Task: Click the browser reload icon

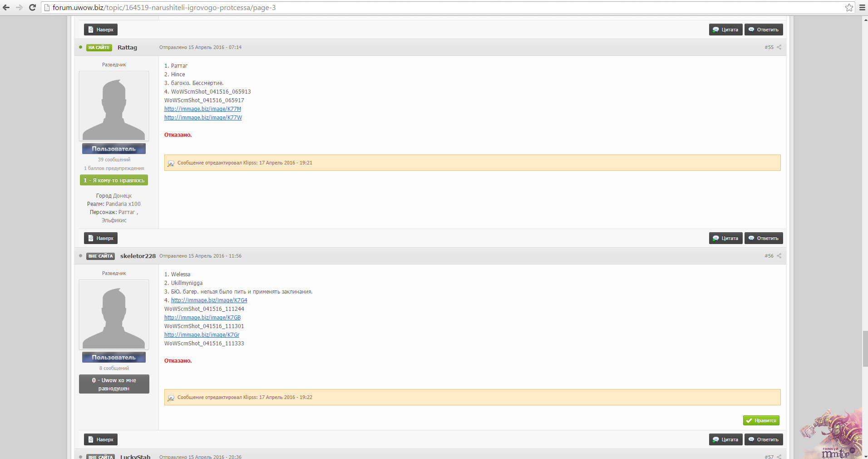Action: pos(32,7)
